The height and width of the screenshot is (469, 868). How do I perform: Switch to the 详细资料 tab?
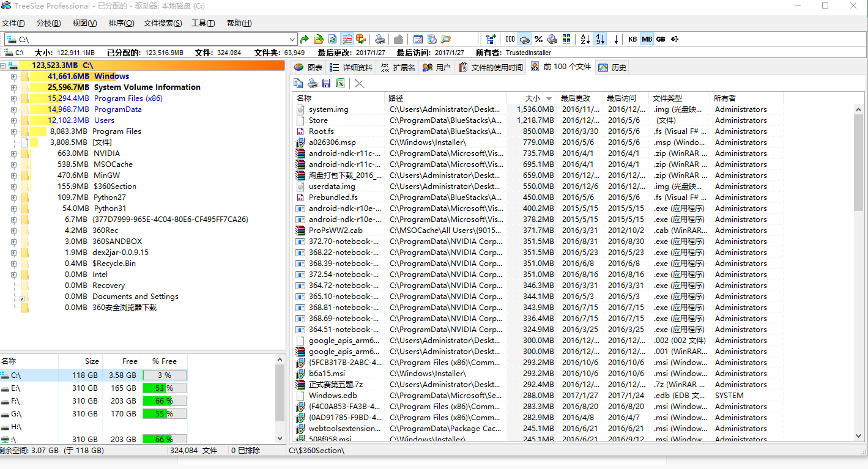pyautogui.click(x=351, y=67)
